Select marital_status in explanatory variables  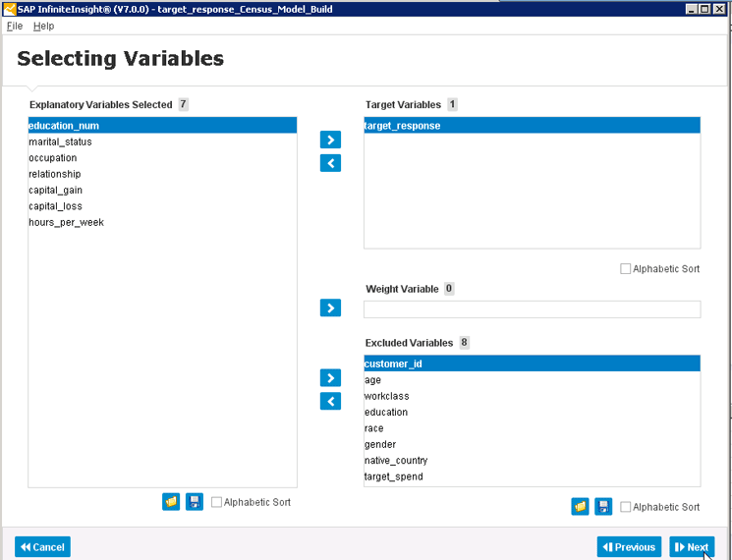pos(162,141)
